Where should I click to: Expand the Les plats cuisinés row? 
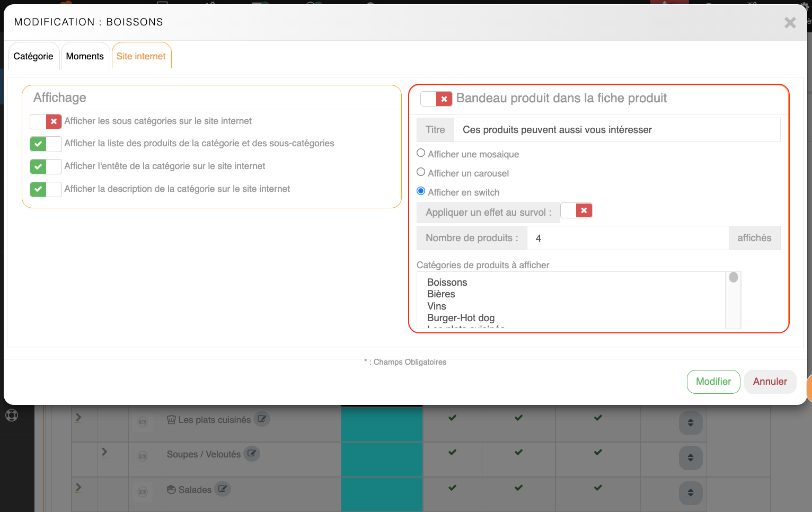(78, 418)
